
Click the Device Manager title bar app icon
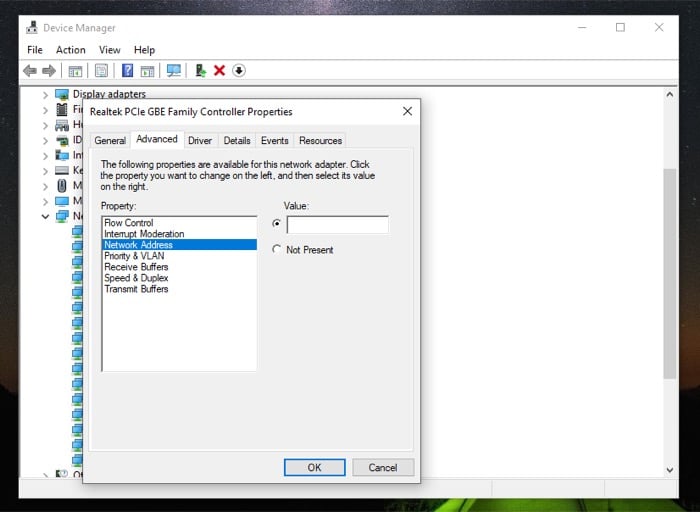pyautogui.click(x=32, y=28)
